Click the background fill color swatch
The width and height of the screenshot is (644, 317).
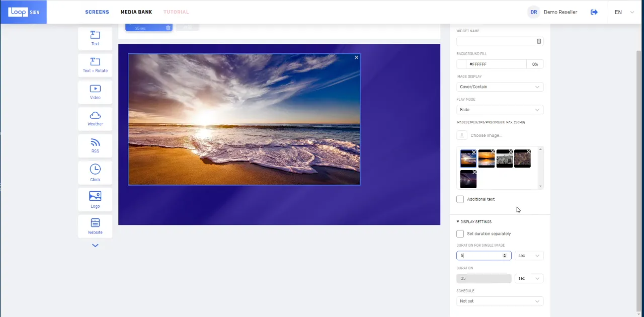point(461,64)
